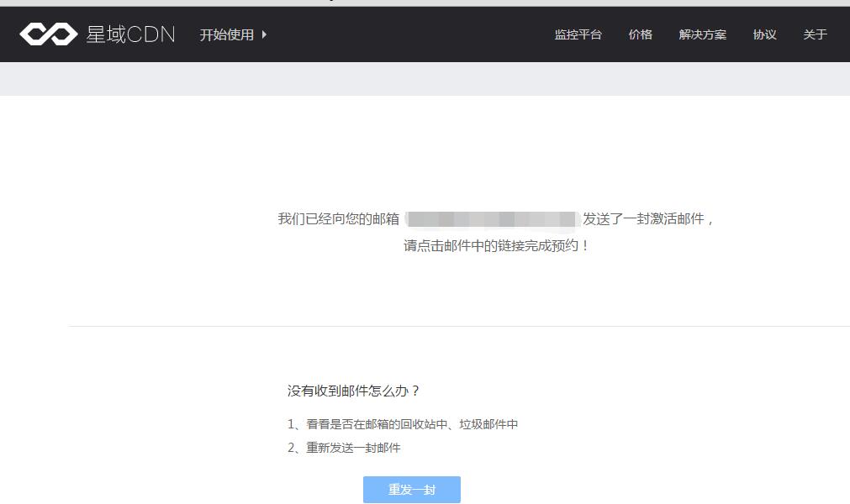Viewport: 850px width, 504px height.
Task: Click the 星域CDN brand name text
Action: click(130, 34)
